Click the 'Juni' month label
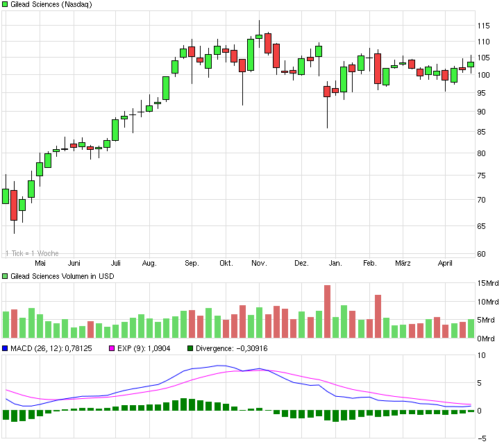This screenshot has width=504, height=444. [x=74, y=263]
